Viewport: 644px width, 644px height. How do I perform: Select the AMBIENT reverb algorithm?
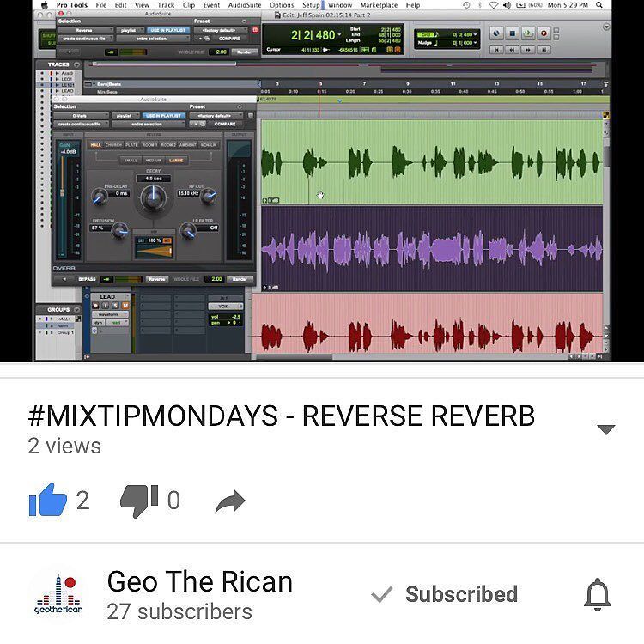click(188, 145)
